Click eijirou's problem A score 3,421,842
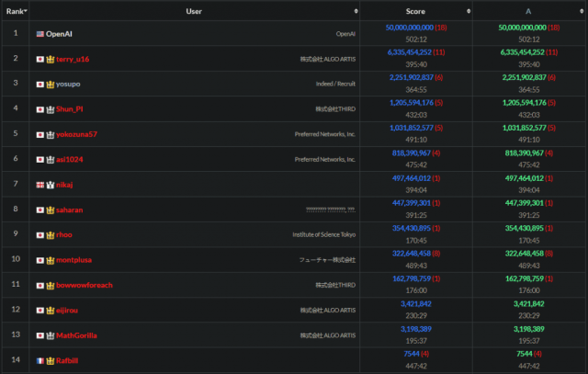This screenshot has width=588, height=374. tap(529, 304)
